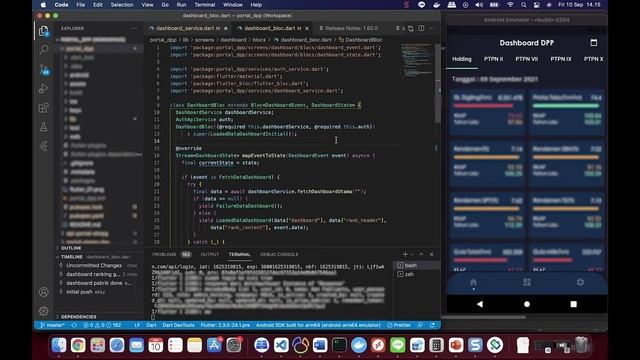This screenshot has height=360, width=640.
Task: Collapse the TIMELINE section
Action: point(72,257)
